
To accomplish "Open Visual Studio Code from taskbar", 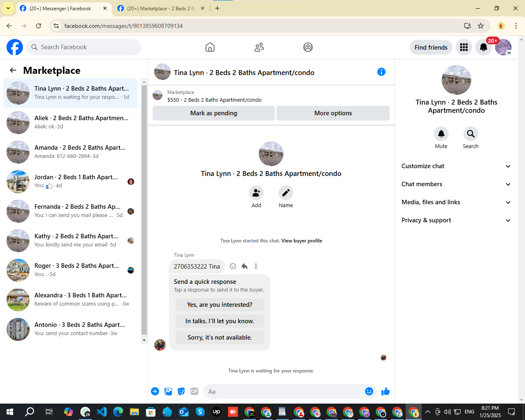I will [102, 412].
